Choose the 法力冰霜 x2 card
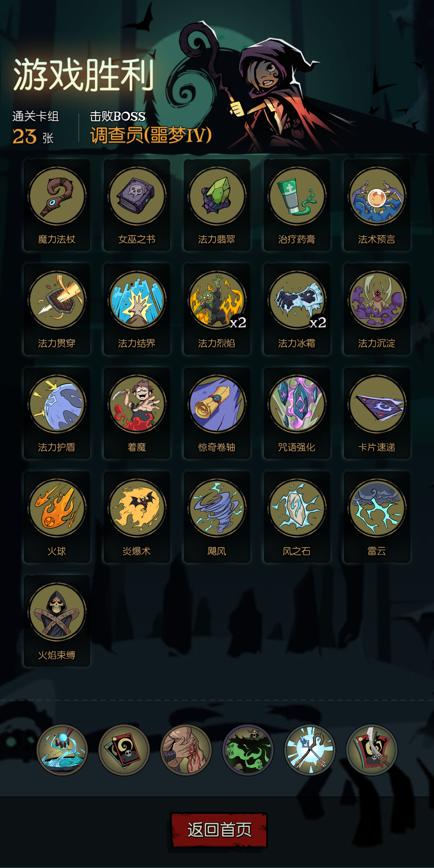434x868 pixels. pyautogui.click(x=297, y=309)
